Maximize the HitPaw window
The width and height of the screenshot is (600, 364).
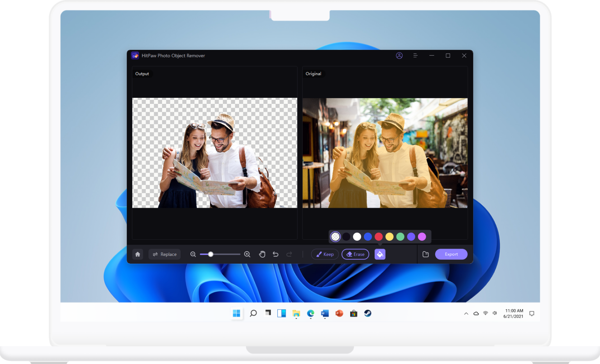point(448,56)
